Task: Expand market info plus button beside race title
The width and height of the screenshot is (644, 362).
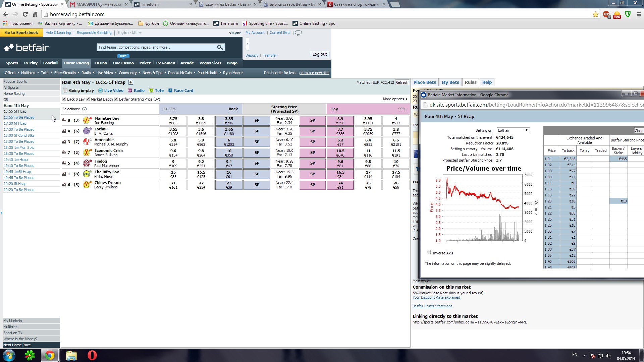Action: (131, 82)
